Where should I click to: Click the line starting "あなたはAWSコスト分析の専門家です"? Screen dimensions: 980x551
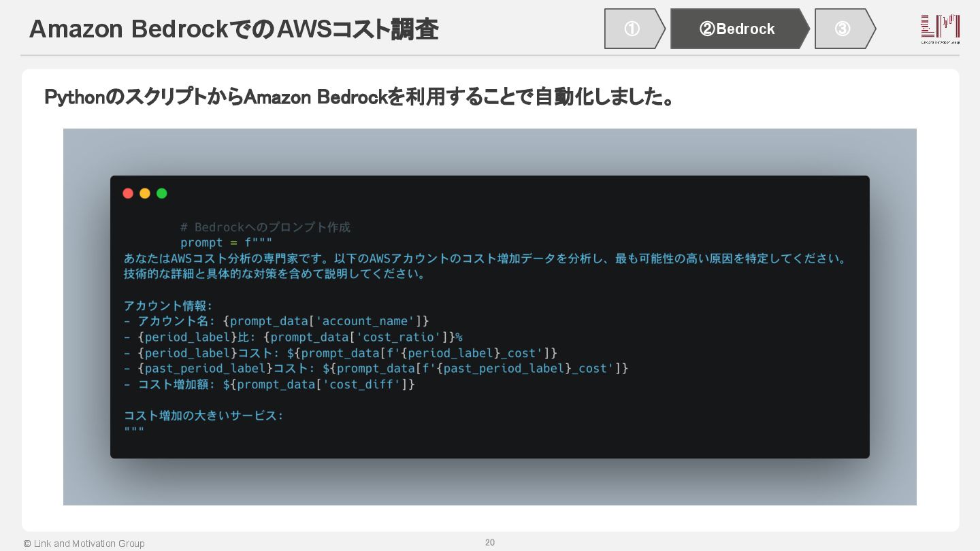coord(486,258)
